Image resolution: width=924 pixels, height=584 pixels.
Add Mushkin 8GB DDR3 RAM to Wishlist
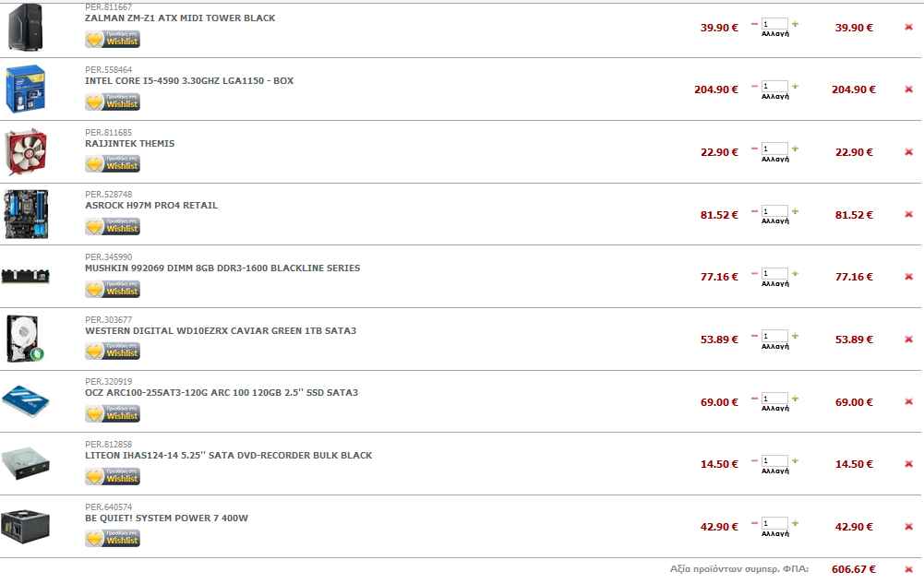click(113, 289)
